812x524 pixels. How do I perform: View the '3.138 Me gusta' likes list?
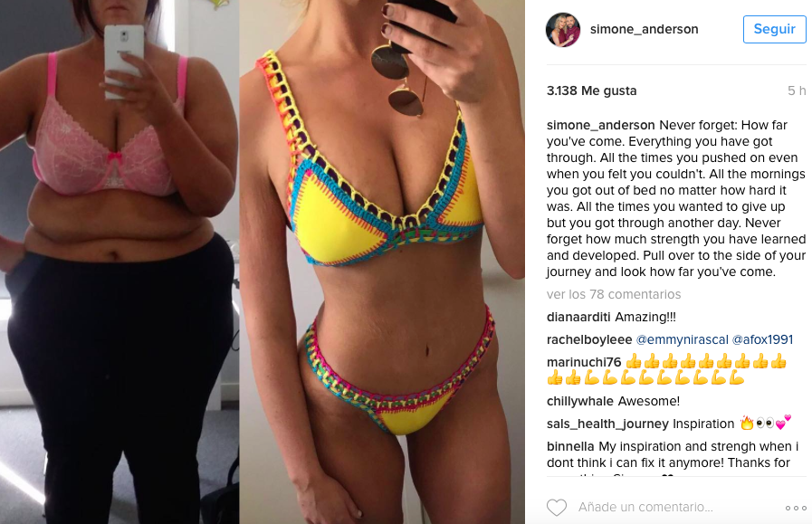[x=591, y=91]
